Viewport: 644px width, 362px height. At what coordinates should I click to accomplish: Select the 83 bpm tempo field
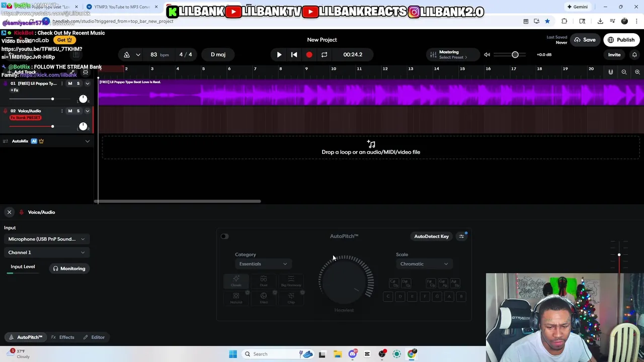tap(159, 54)
